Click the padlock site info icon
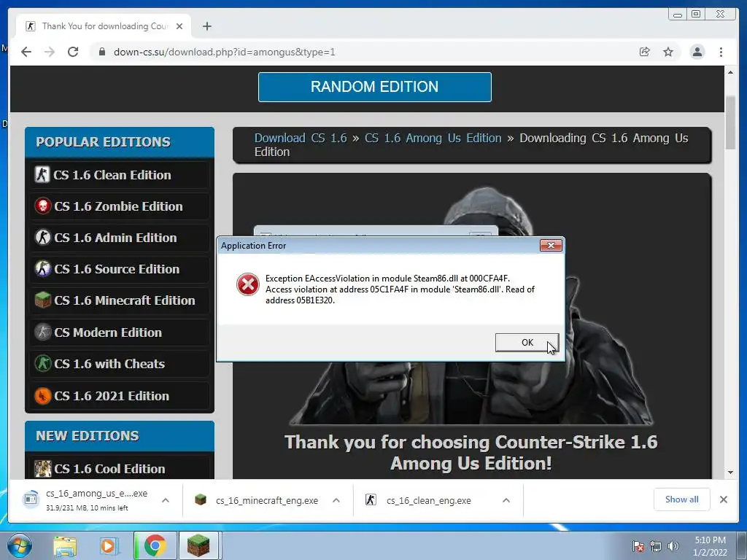Screen dimensions: 747x560 101,52
